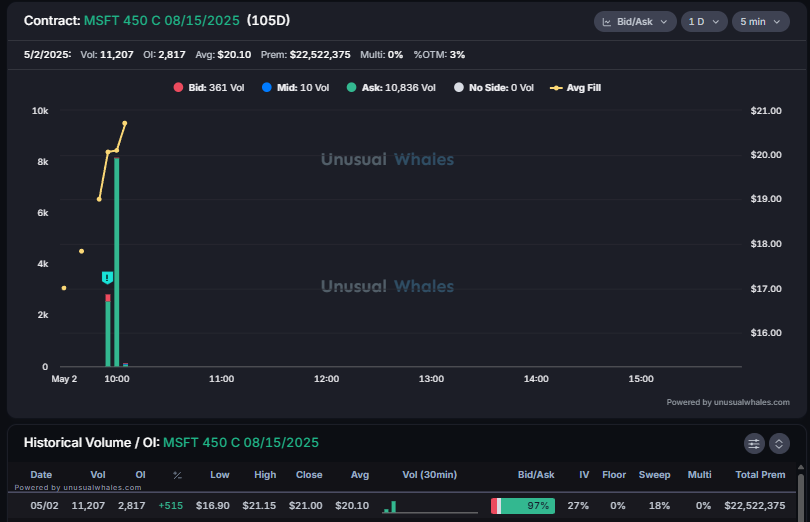The height and width of the screenshot is (522, 810).
Task: Click the expand/collapse arrows icon for Historical Volume
Action: click(779, 443)
